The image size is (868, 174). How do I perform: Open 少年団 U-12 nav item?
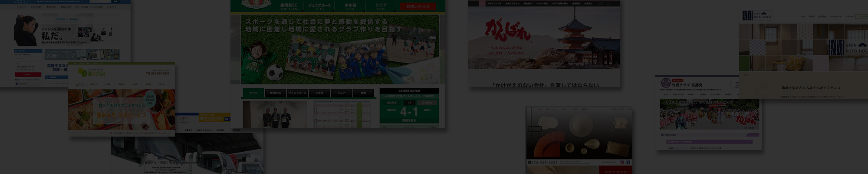pos(350,7)
